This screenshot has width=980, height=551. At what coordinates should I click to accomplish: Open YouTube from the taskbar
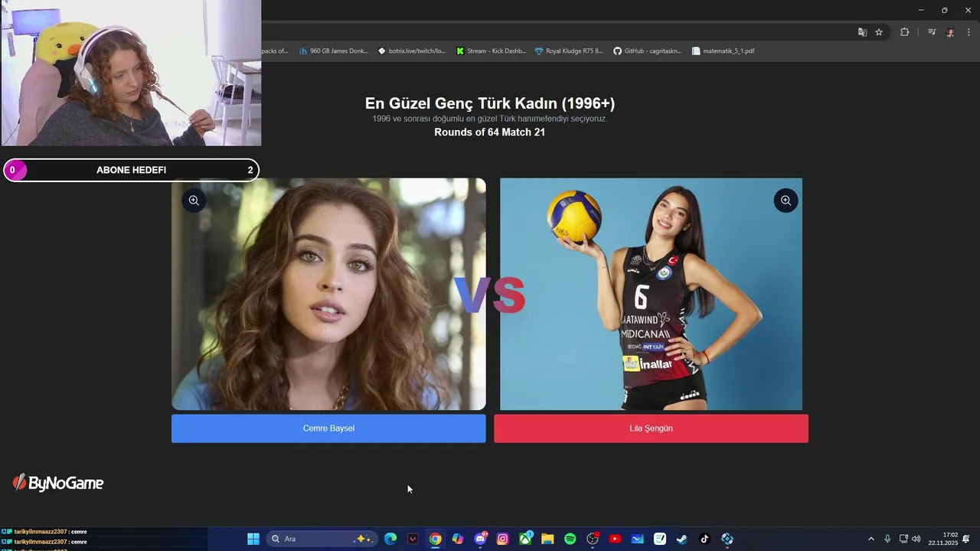[615, 539]
